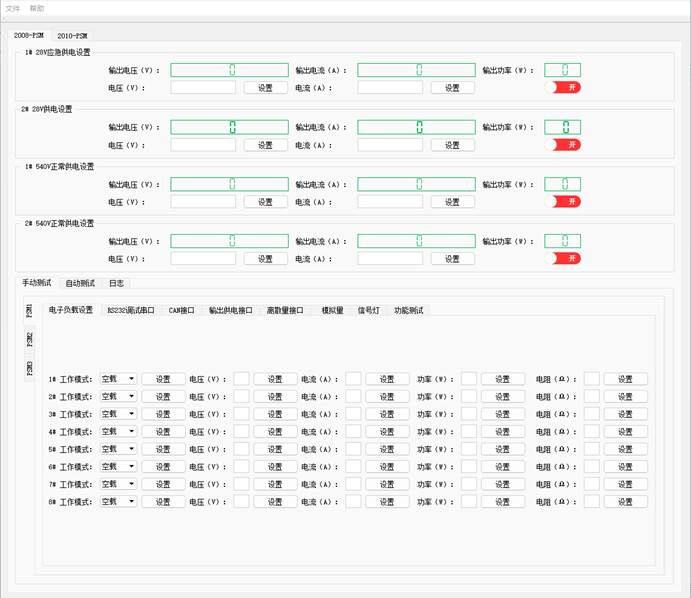Open the 4# 工作模式 dropdown
The width and height of the screenshot is (691, 598).
click(x=118, y=431)
